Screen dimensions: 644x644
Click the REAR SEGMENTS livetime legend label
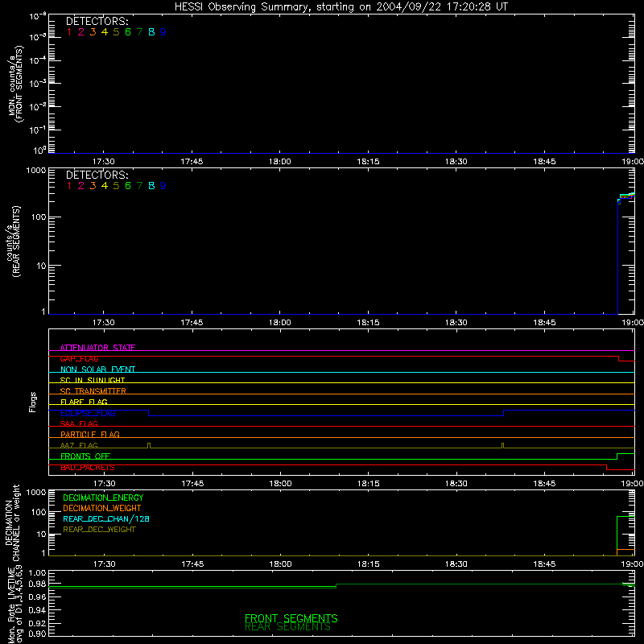287,627
